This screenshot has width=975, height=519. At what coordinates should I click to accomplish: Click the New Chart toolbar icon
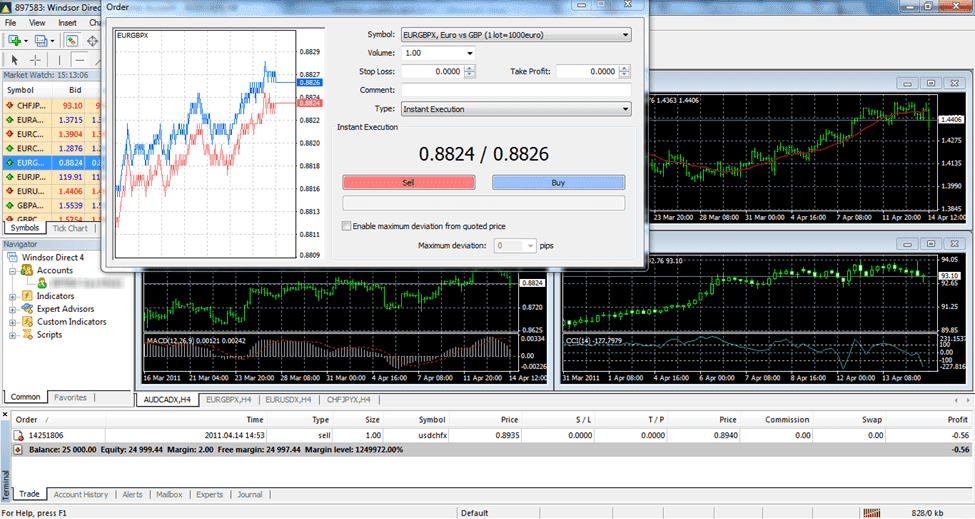click(14, 41)
